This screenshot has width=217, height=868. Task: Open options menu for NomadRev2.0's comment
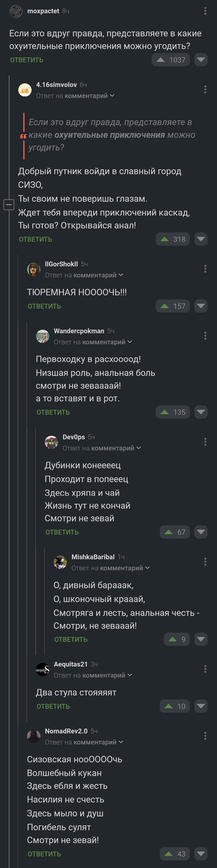click(205, 736)
